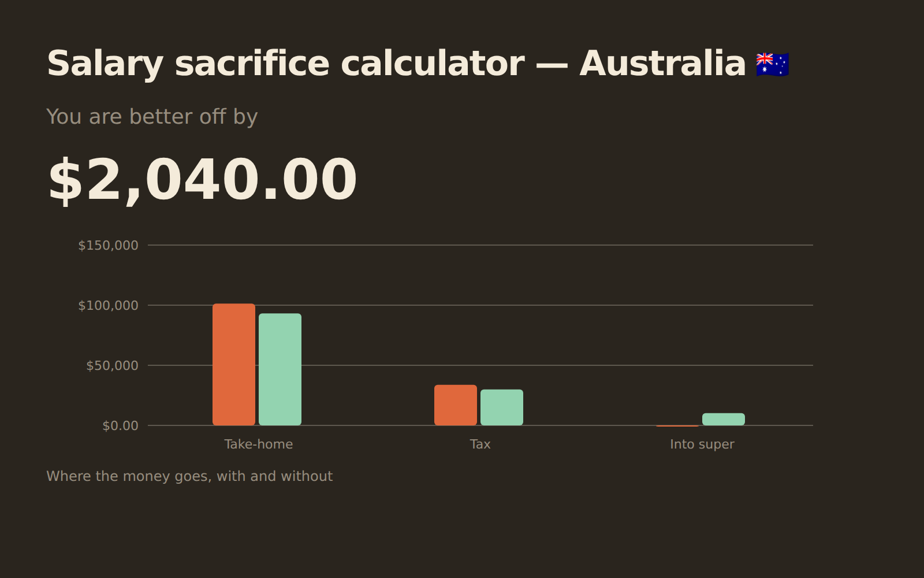Click the $100,000 axis tick label
The height and width of the screenshot is (578, 924).
click(109, 305)
